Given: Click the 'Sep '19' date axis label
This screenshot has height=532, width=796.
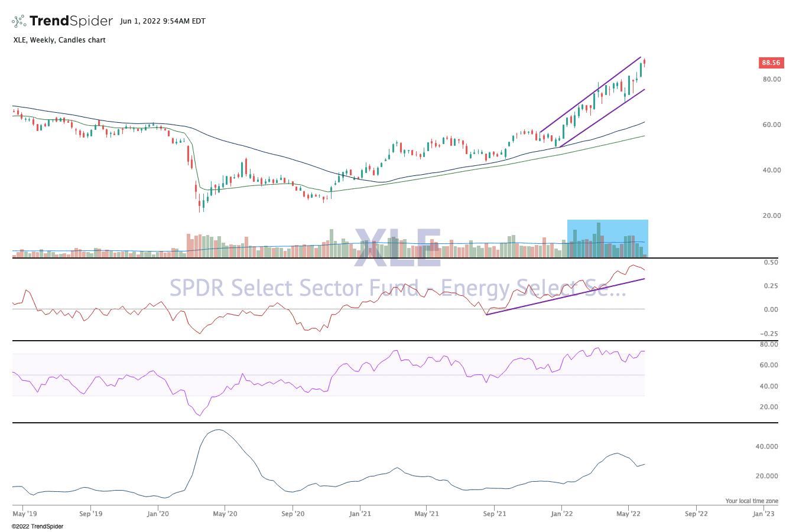Looking at the screenshot, I should pos(90,514).
